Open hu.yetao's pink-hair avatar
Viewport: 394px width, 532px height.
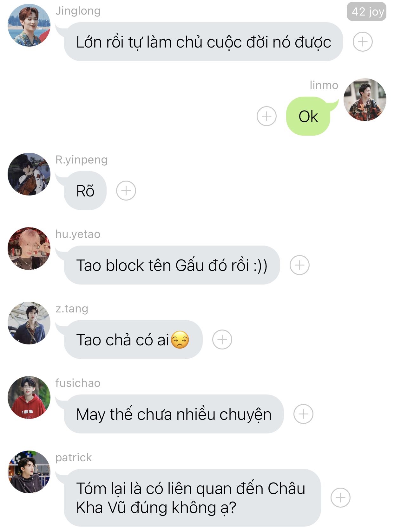tap(29, 249)
